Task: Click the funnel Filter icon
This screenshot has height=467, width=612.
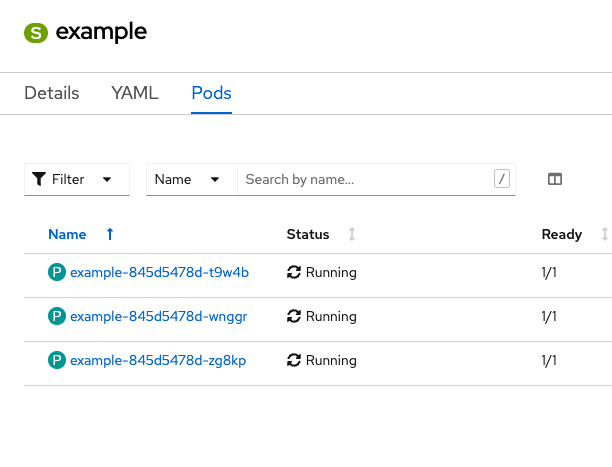Action: coord(39,179)
